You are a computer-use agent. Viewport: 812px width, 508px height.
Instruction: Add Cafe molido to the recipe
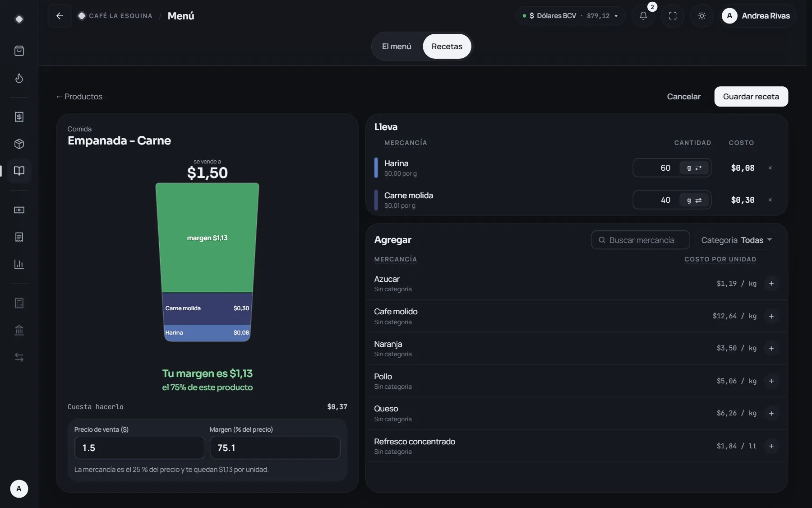point(771,316)
